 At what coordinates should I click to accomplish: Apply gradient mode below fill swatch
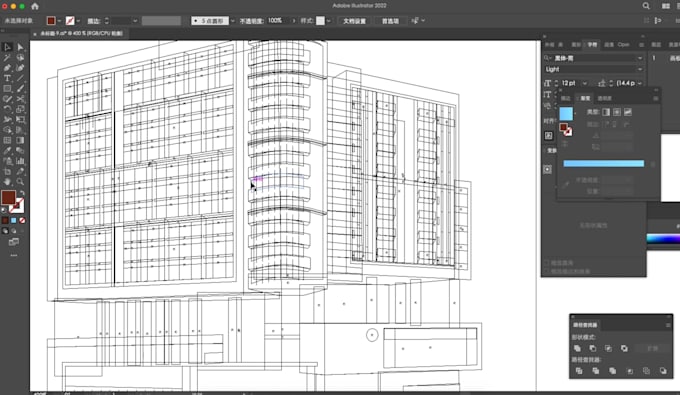tap(13, 221)
